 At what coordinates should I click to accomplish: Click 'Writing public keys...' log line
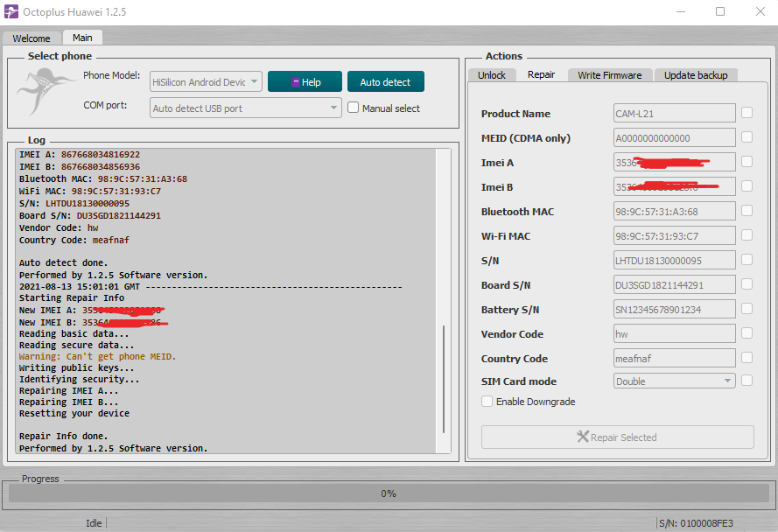click(x=77, y=367)
